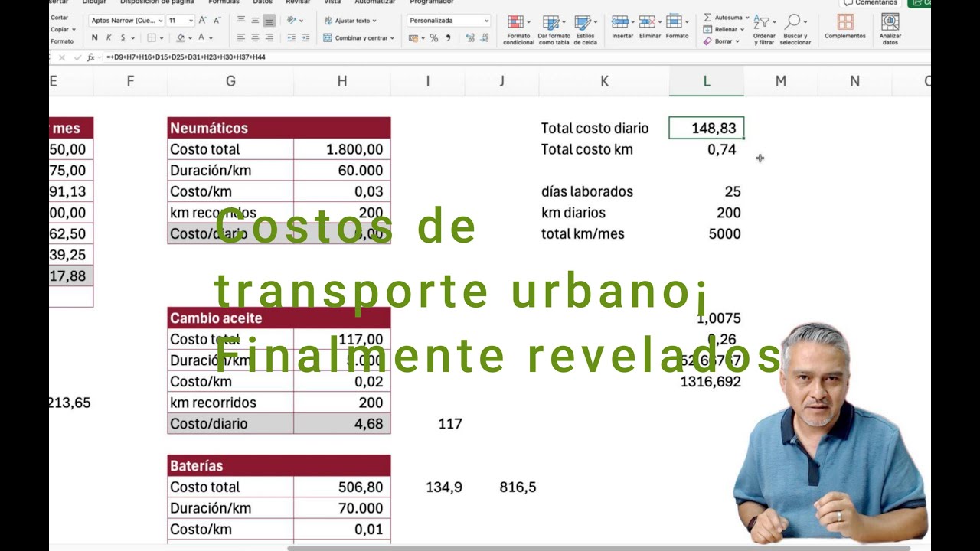Click the Formato cells icon
The image size is (980, 551).
pyautogui.click(x=677, y=26)
